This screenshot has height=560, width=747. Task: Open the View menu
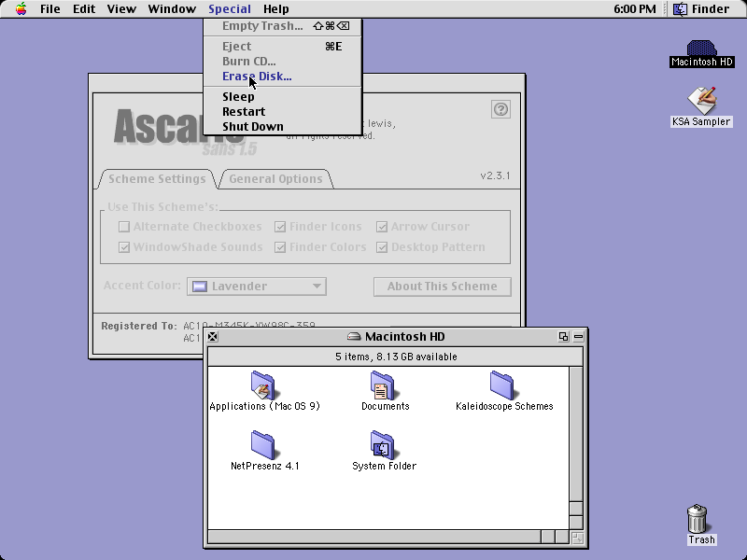click(121, 8)
